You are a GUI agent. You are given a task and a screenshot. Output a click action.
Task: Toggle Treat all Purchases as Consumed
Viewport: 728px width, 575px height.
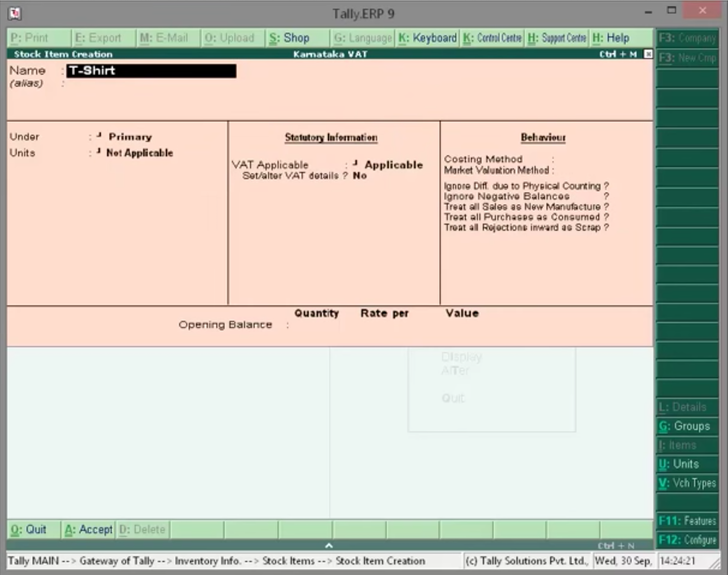[526, 217]
